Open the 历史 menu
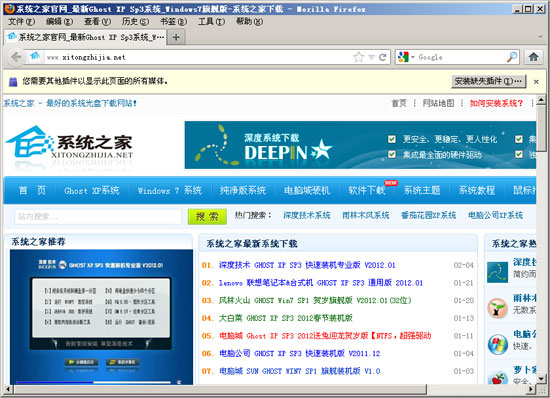 [135, 22]
